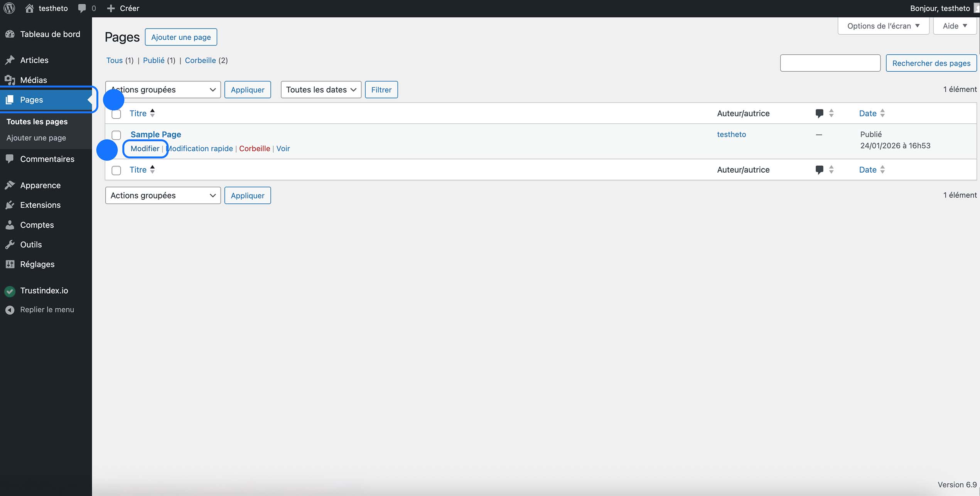Click the home icon beside testheto
The image size is (980, 496).
tap(29, 8)
